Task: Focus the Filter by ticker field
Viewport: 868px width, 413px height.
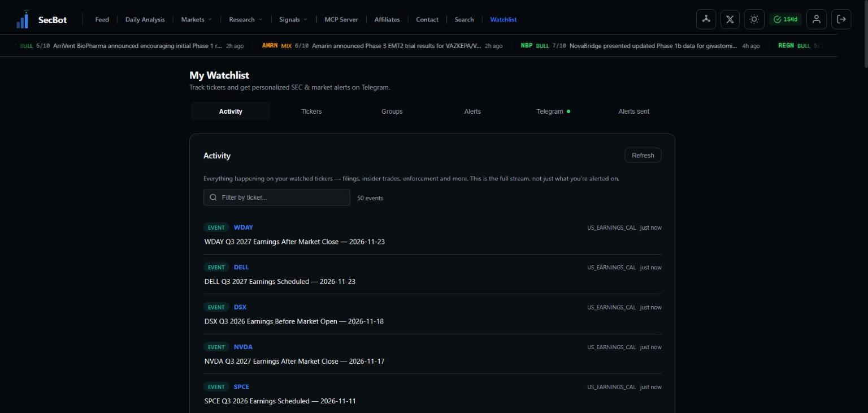Action: (277, 197)
